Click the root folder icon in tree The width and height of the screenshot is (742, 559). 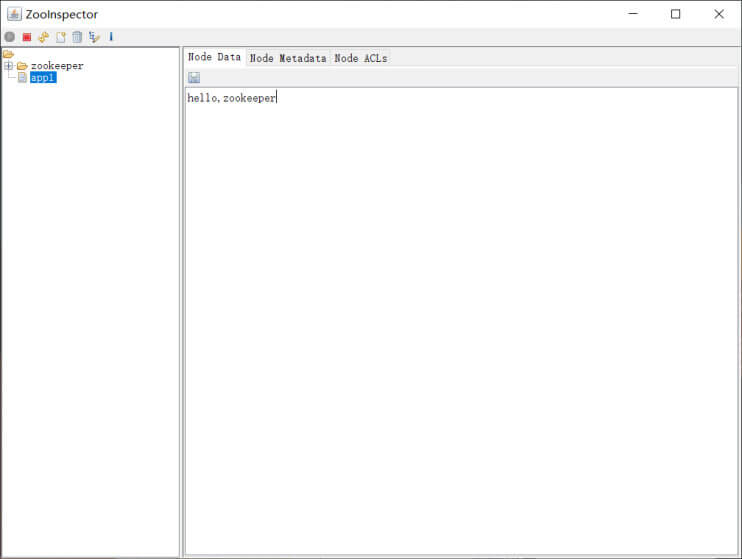click(x=8, y=54)
